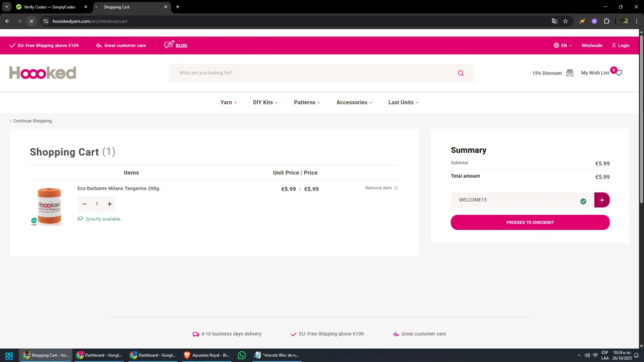Image resolution: width=644 pixels, height=362 pixels.
Task: Open the mio.txt Notepad taskbar item
Action: pyautogui.click(x=277, y=355)
